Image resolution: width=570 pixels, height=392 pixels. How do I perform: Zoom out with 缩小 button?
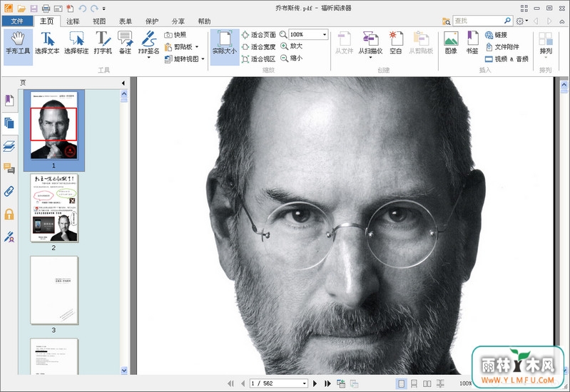click(292, 58)
